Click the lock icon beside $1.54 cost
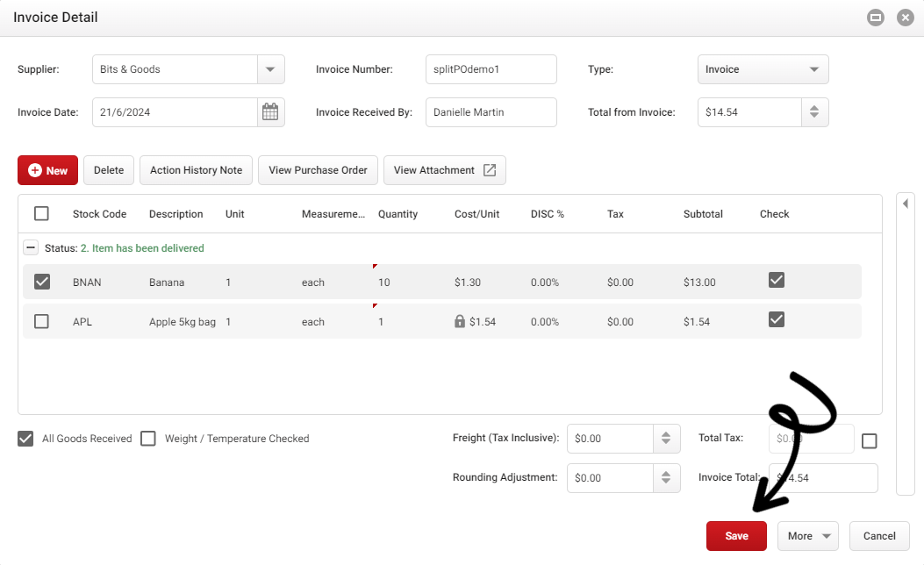The height and width of the screenshot is (565, 924). (460, 321)
